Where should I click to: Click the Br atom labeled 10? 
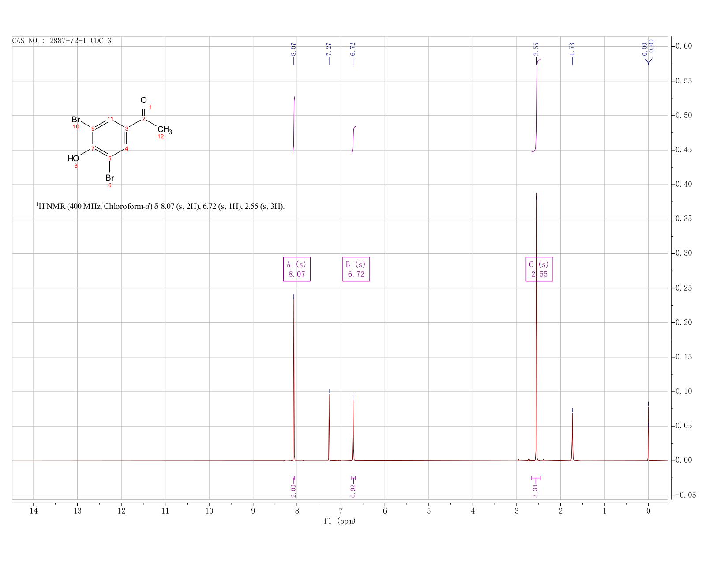click(x=76, y=120)
